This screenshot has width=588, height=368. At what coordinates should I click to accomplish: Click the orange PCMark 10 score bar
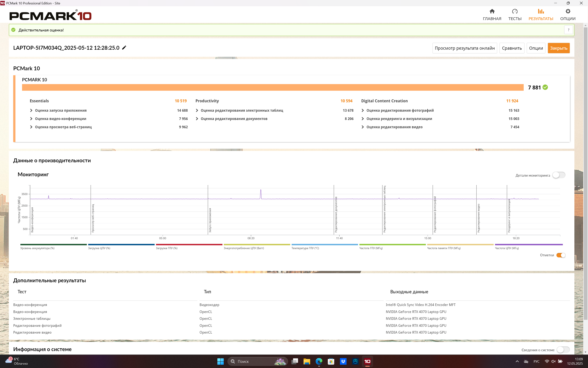pyautogui.click(x=273, y=87)
